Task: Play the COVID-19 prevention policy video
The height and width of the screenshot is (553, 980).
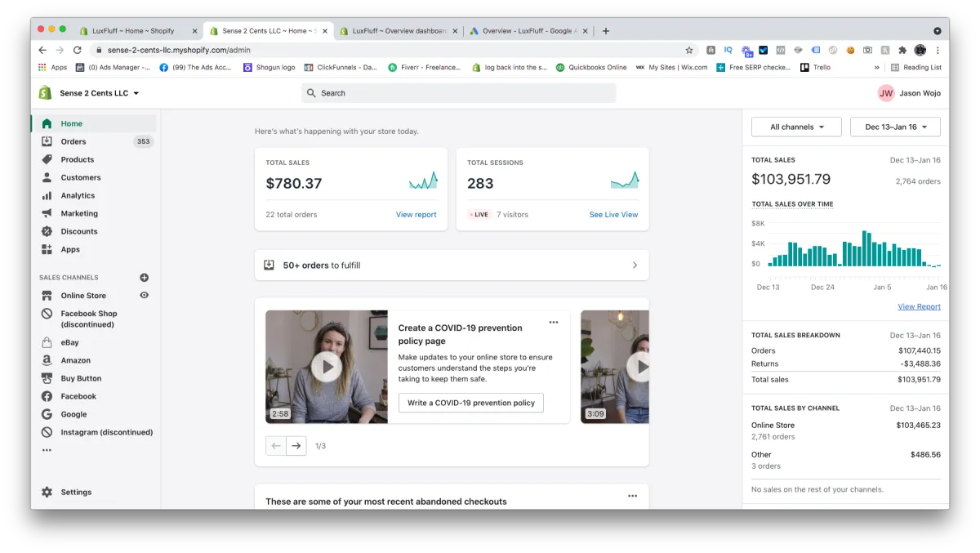Action: point(327,367)
